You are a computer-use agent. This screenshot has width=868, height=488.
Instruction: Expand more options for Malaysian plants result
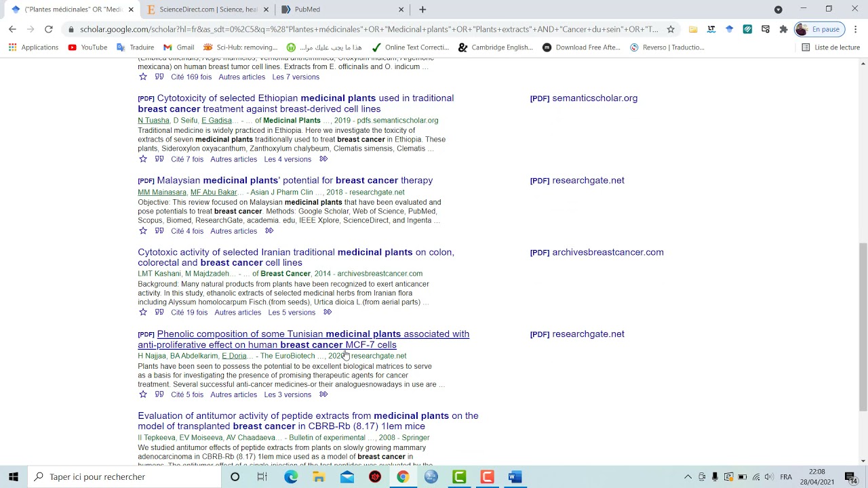[269, 231]
